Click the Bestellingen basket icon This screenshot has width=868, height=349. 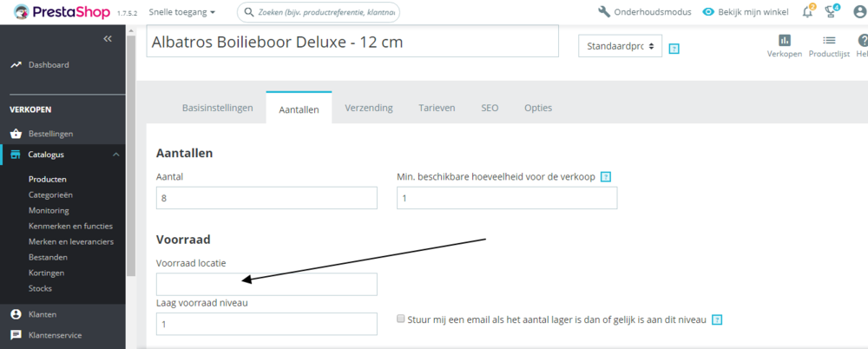pyautogui.click(x=16, y=134)
